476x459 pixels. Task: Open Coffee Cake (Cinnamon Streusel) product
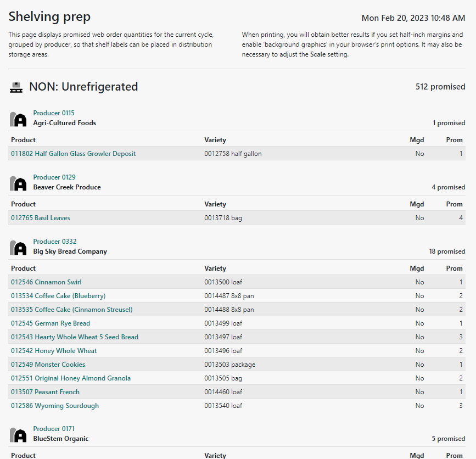pyautogui.click(x=71, y=310)
